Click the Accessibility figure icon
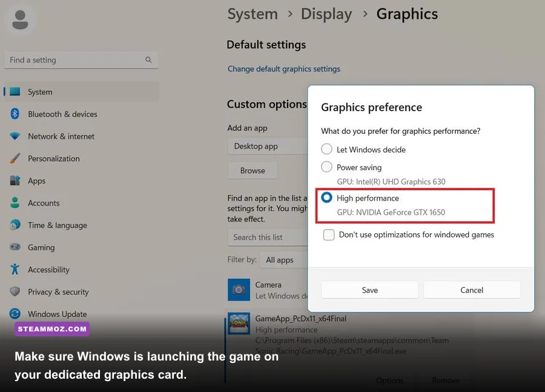 [x=15, y=269]
